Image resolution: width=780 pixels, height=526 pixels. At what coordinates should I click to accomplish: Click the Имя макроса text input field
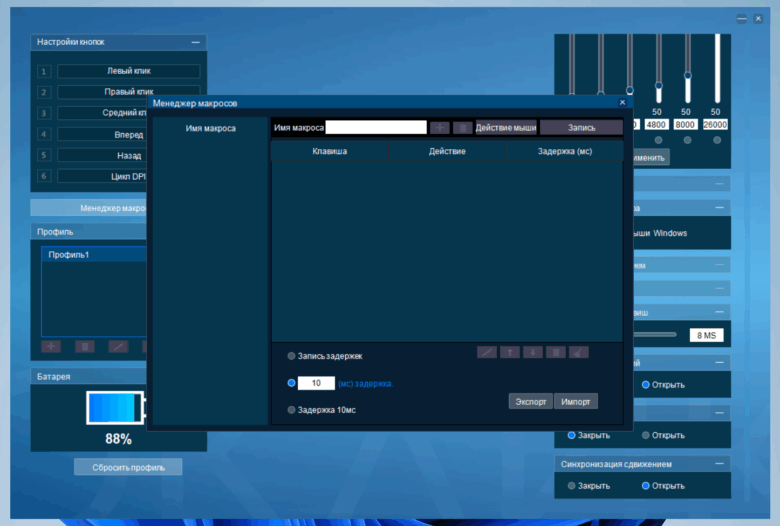376,127
